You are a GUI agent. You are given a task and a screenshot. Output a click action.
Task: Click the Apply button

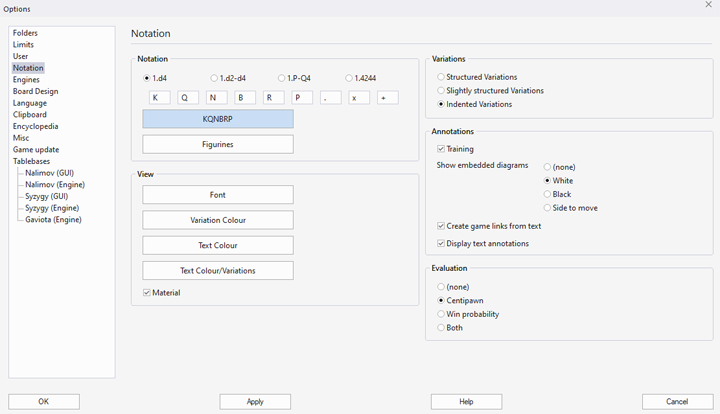255,402
